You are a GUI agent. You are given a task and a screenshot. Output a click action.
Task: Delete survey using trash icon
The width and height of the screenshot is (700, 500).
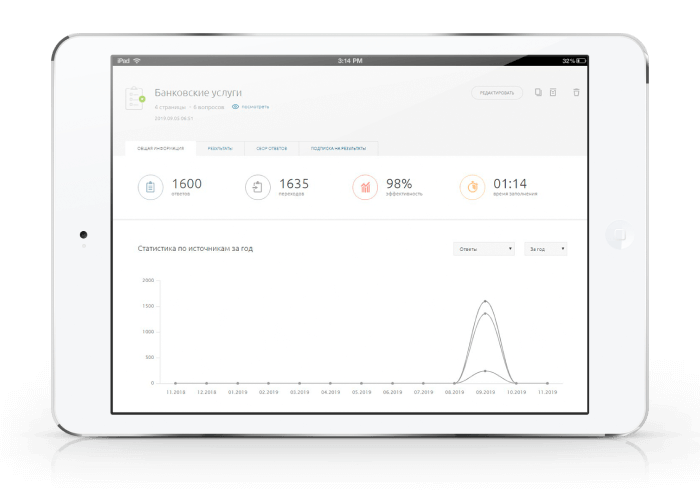[576, 92]
